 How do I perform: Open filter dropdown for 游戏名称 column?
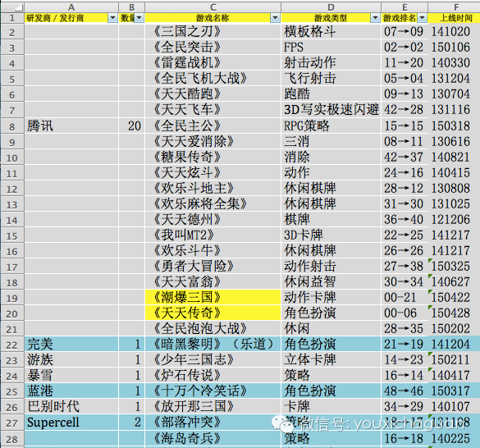tap(275, 18)
